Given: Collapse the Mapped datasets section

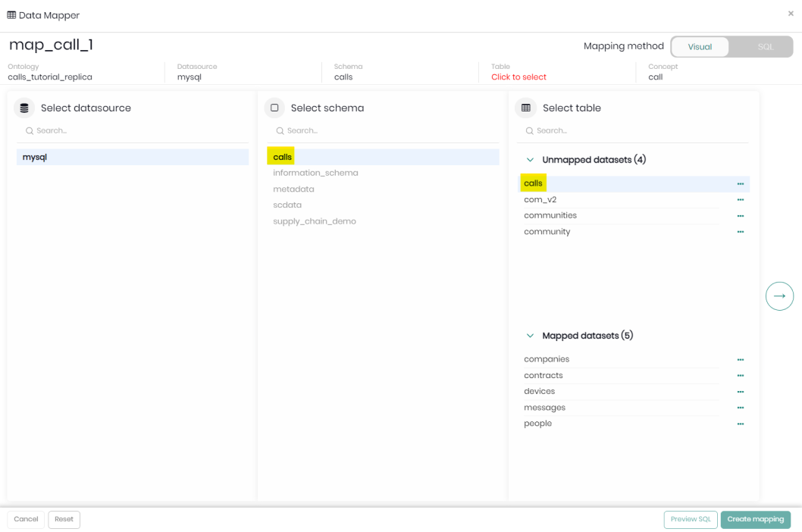Looking at the screenshot, I should [x=531, y=336].
